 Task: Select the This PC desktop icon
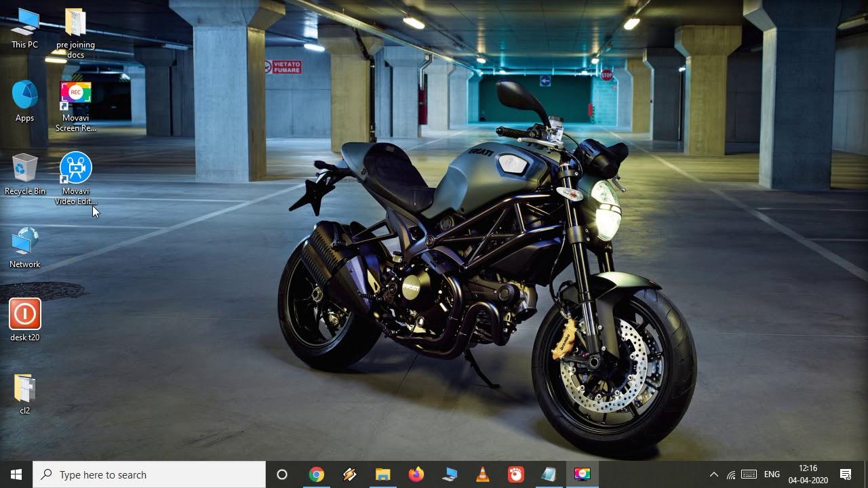(x=25, y=28)
